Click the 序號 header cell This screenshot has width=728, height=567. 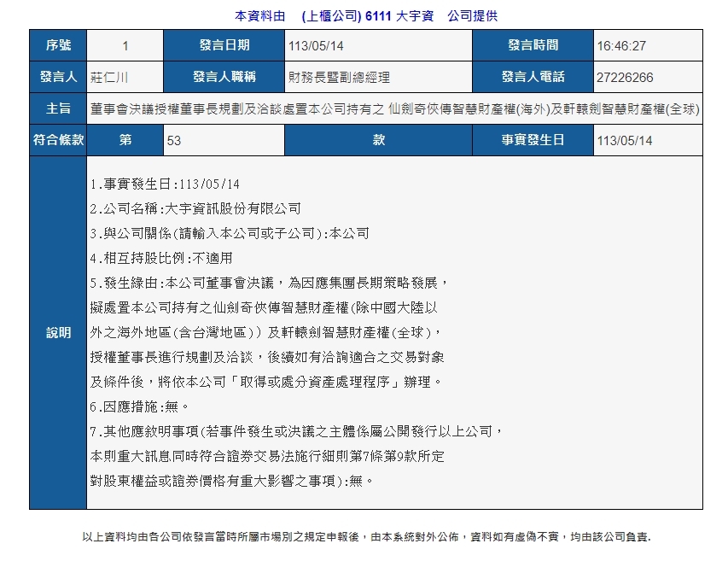click(x=58, y=45)
